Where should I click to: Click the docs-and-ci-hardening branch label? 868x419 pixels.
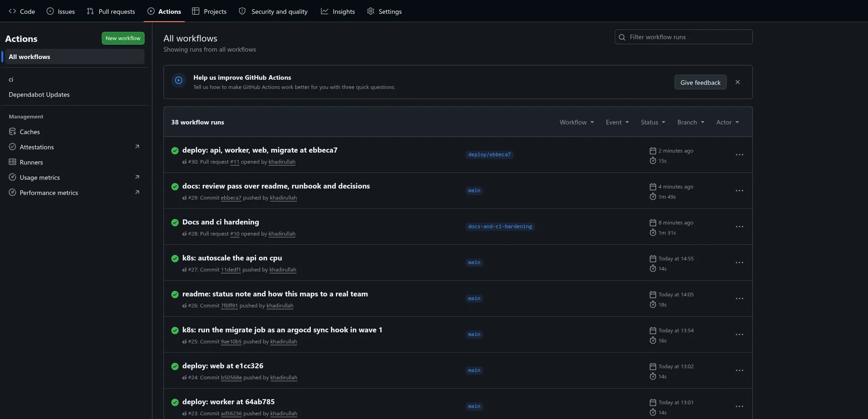tap(500, 227)
